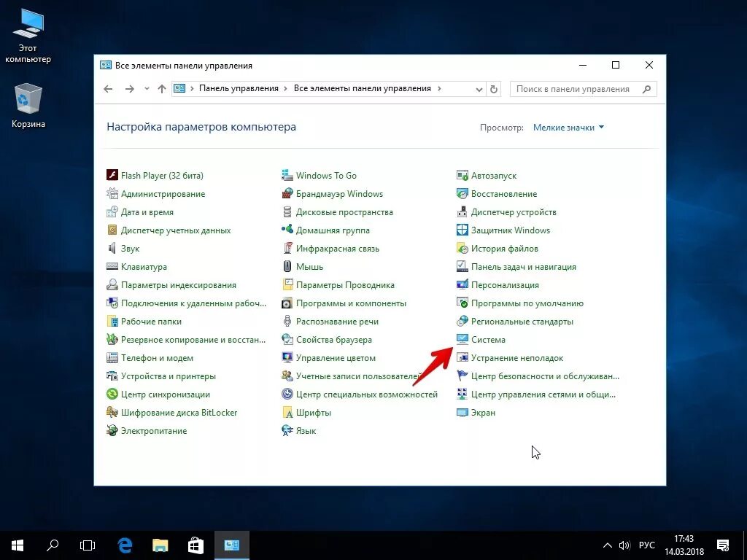Open Панель задач и навигация link
The height and width of the screenshot is (560, 747).
524,267
